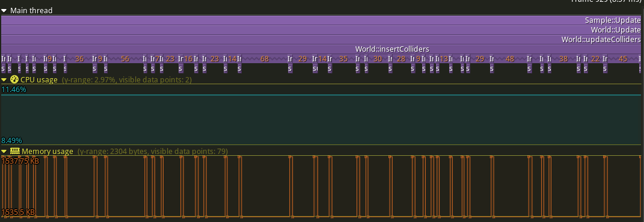Click the CPU usage gauge icon

14,79
